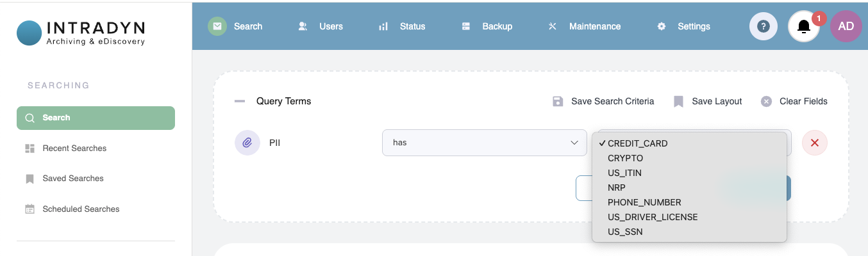Screen dimensions: 868x256
Task: Open the Users tab
Action: 321,26
